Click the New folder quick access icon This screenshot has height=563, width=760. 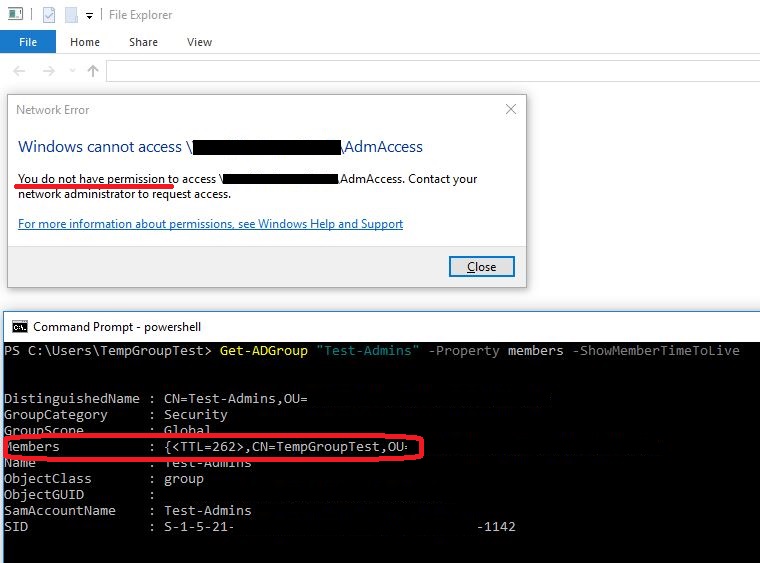pyautogui.click(x=71, y=15)
